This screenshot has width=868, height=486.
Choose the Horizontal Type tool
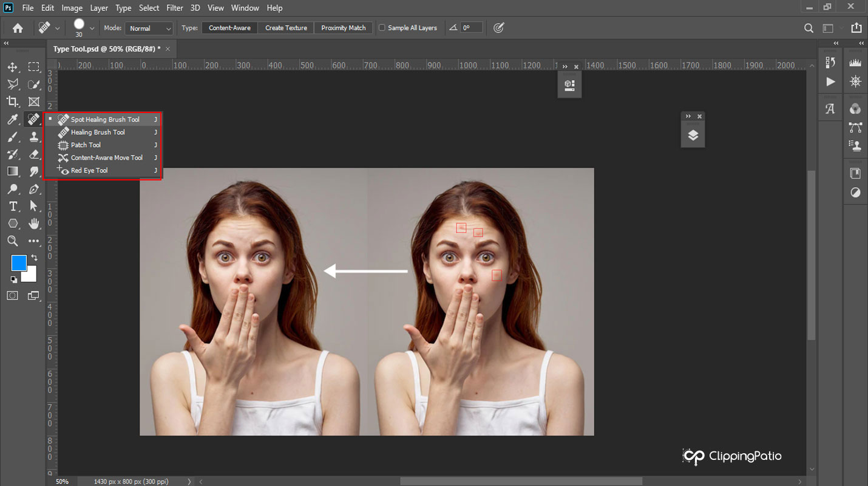pyautogui.click(x=13, y=206)
